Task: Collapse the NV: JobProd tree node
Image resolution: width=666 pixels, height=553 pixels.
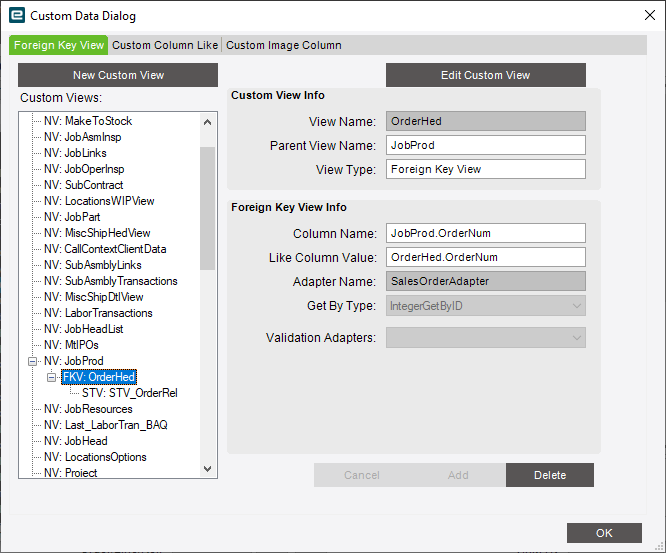Action: click(x=32, y=361)
